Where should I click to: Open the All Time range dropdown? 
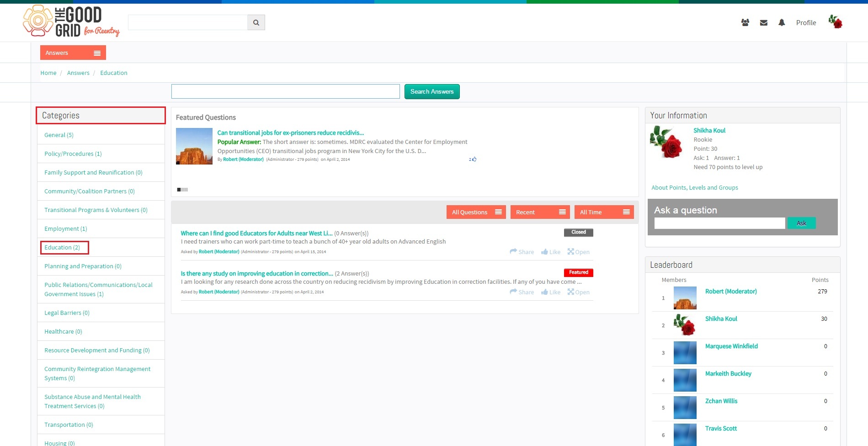[x=604, y=212]
